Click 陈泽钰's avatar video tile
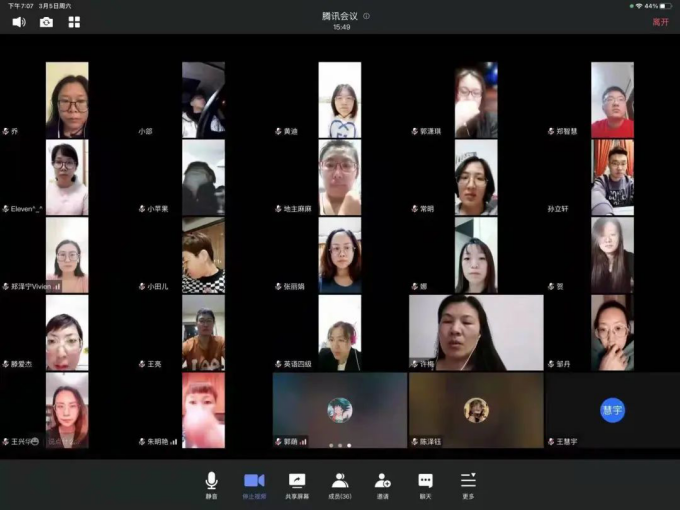This screenshot has width=681, height=510. [476, 410]
